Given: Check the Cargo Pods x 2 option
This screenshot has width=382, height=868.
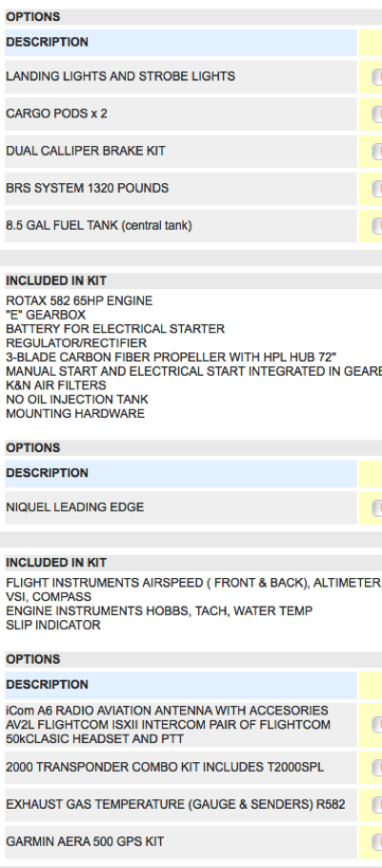Looking at the screenshot, I should point(377,114).
